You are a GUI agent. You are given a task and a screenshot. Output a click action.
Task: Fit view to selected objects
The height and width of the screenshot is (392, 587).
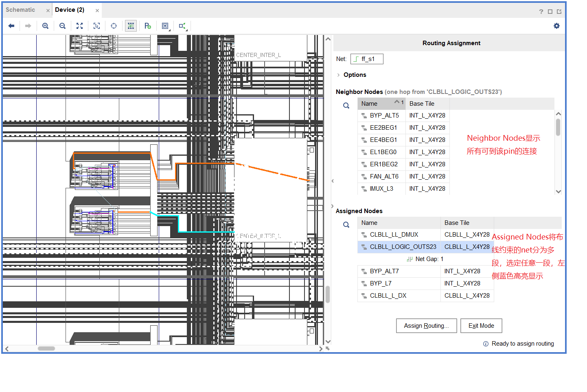click(96, 26)
